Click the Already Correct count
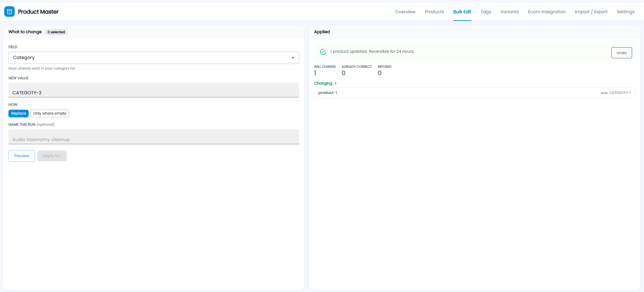This screenshot has width=644, height=292. 343,73
